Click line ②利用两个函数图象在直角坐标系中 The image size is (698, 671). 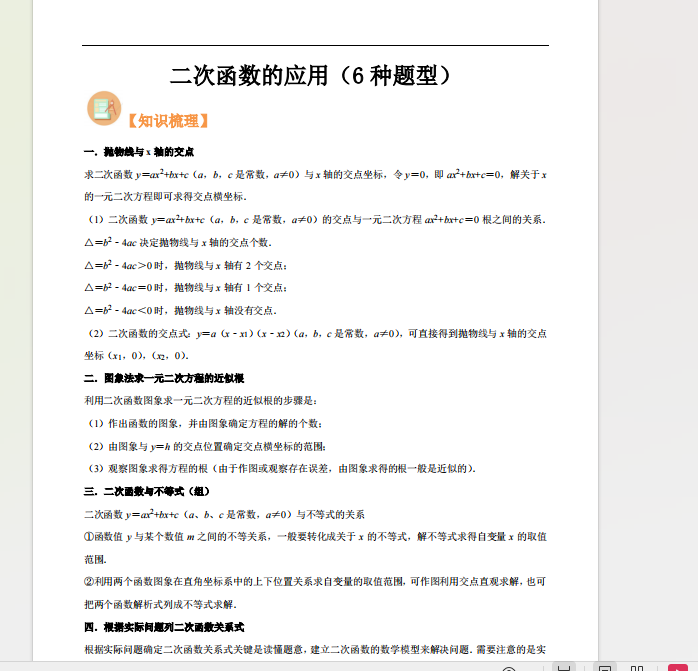[x=315, y=582]
